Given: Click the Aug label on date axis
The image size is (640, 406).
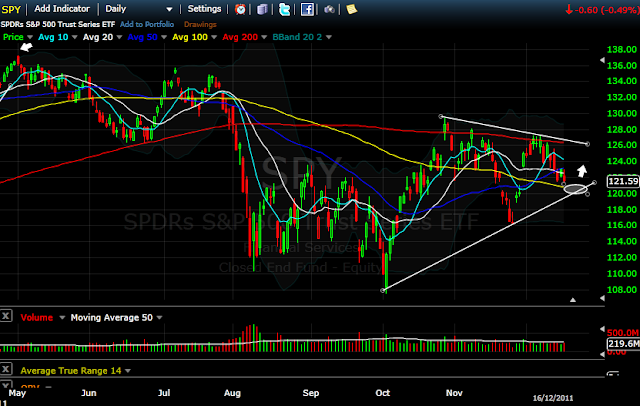Looking at the screenshot, I should 232,393.
